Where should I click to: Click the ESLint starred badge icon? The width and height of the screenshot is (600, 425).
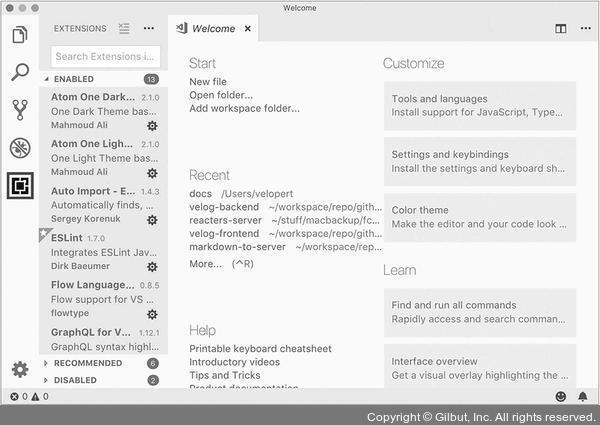pos(44,234)
